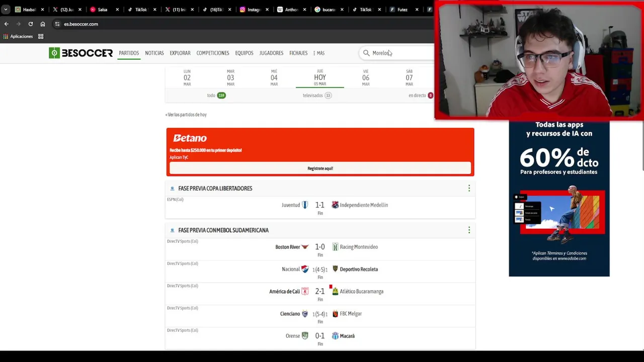Expand the Más menu

click(x=319, y=53)
